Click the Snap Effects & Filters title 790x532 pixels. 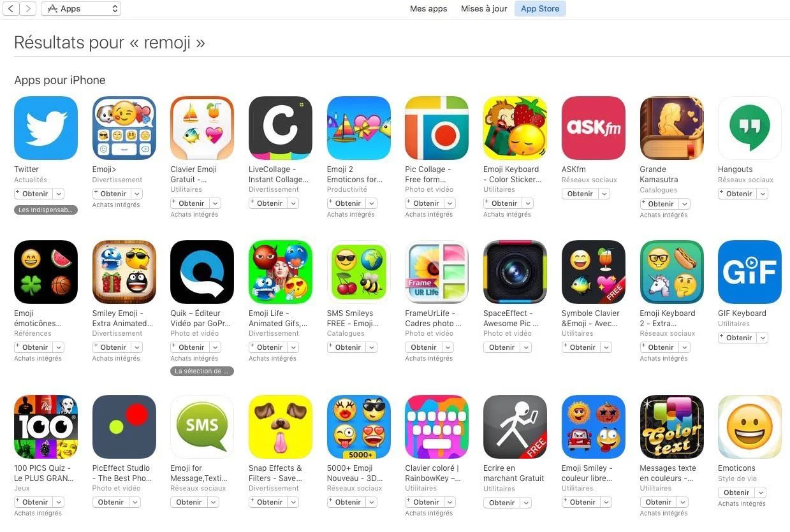[275, 473]
